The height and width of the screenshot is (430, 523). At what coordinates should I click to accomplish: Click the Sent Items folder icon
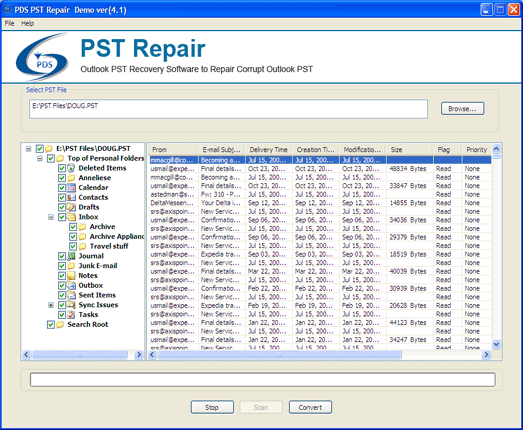coord(71,295)
